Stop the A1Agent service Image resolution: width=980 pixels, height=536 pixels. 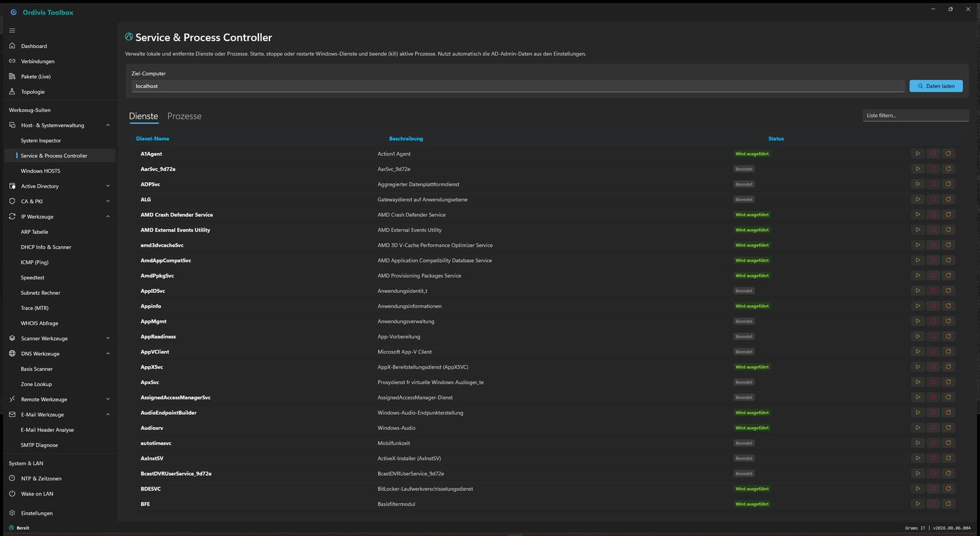click(x=933, y=154)
